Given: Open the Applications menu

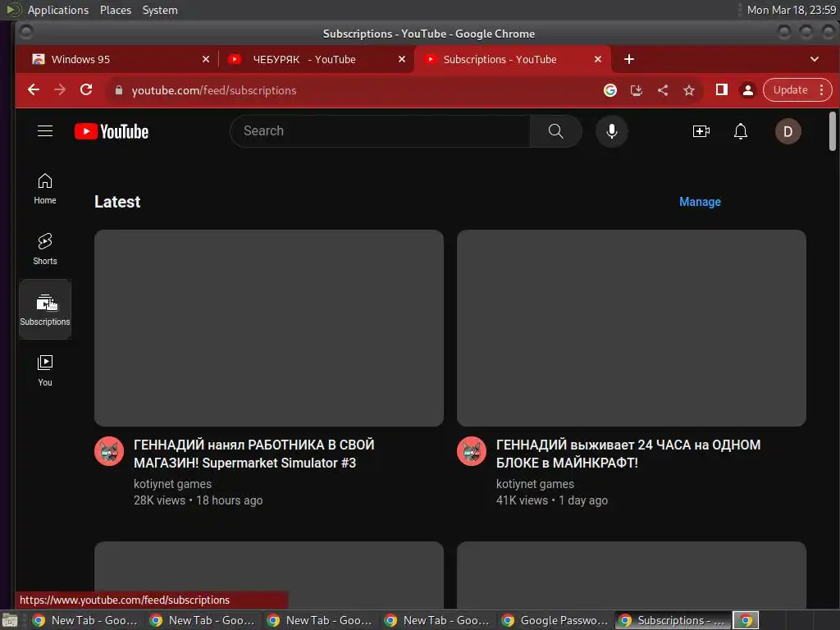Looking at the screenshot, I should click(x=58, y=10).
